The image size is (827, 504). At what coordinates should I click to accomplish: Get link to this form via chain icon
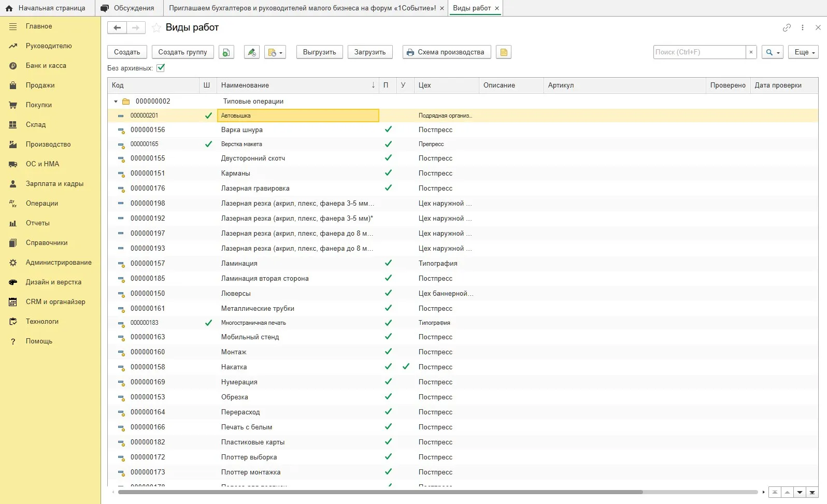(787, 28)
